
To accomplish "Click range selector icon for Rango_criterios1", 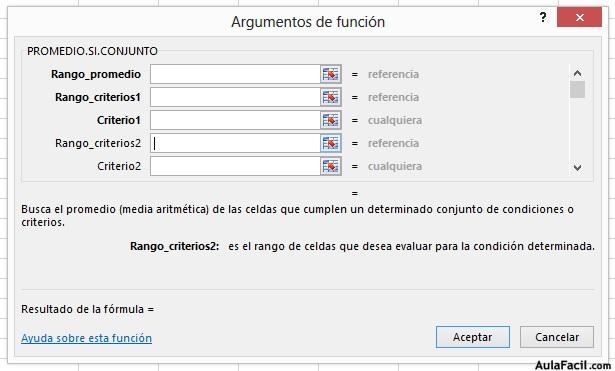I will tap(331, 97).
